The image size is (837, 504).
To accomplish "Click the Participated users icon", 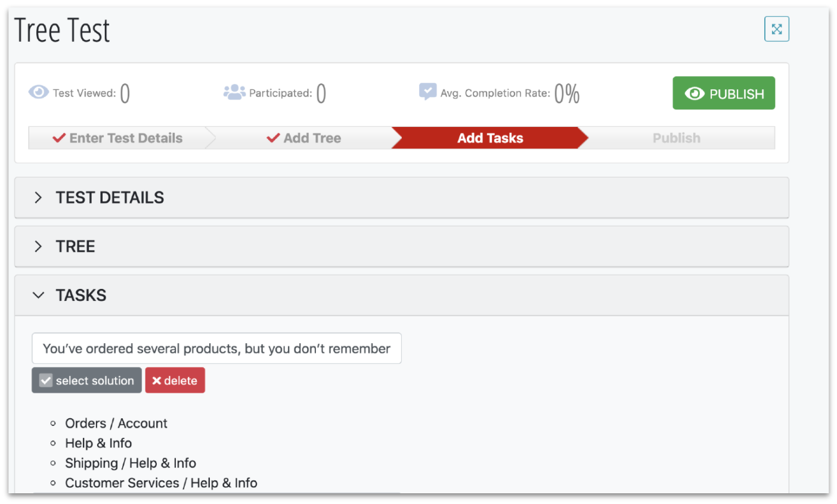I will point(234,92).
